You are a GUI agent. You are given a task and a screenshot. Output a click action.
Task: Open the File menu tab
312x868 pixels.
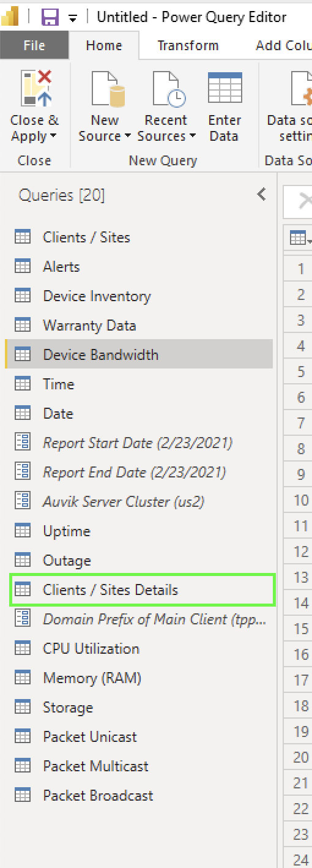(34, 46)
